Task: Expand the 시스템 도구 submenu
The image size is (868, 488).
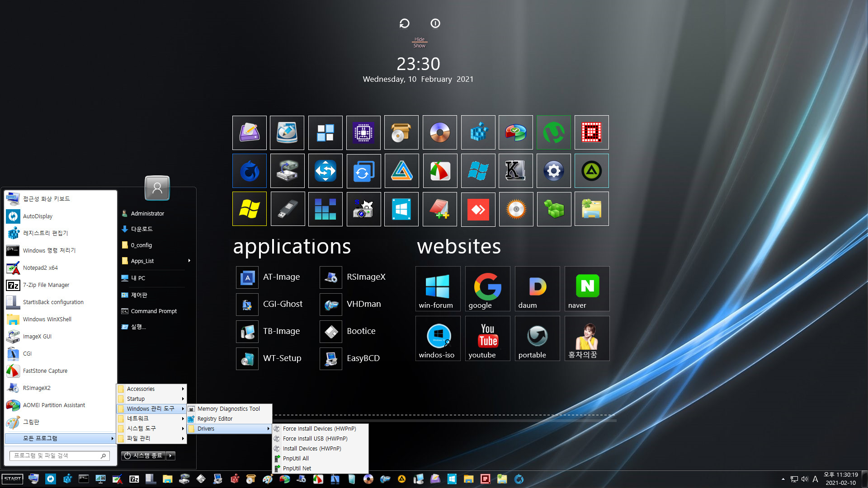Action: (151, 428)
